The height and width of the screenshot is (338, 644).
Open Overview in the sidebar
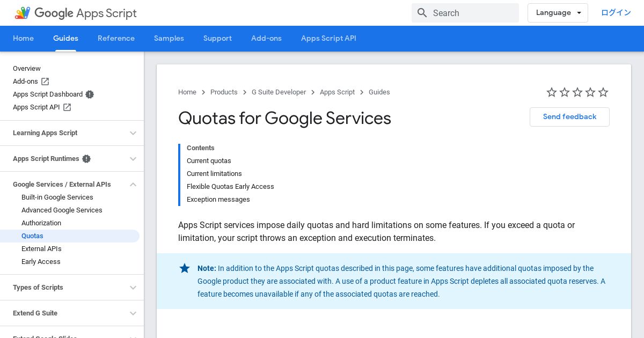point(27,69)
